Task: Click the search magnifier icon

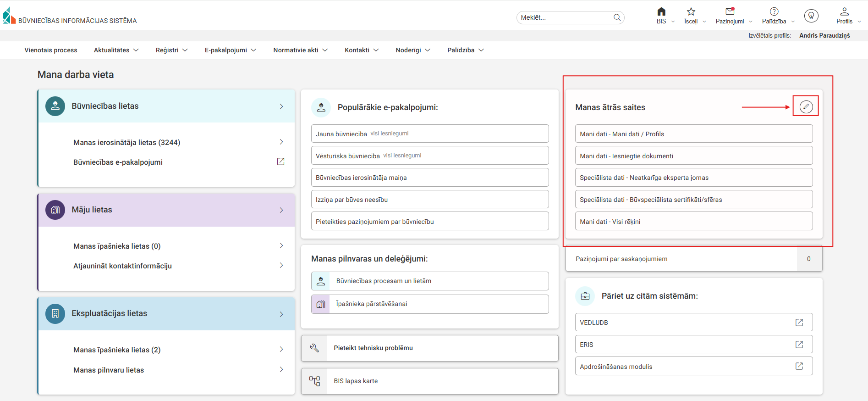Action: (x=617, y=17)
